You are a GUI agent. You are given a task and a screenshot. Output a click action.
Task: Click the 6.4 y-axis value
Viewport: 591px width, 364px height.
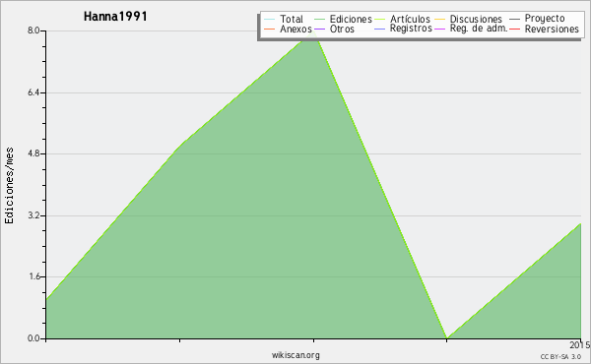pyautogui.click(x=33, y=92)
